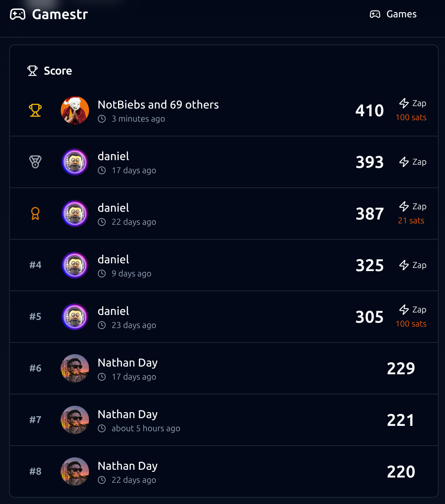Screen dimensions: 445x504
Task: Click the silver second-place medal icon
Action: click(35, 162)
